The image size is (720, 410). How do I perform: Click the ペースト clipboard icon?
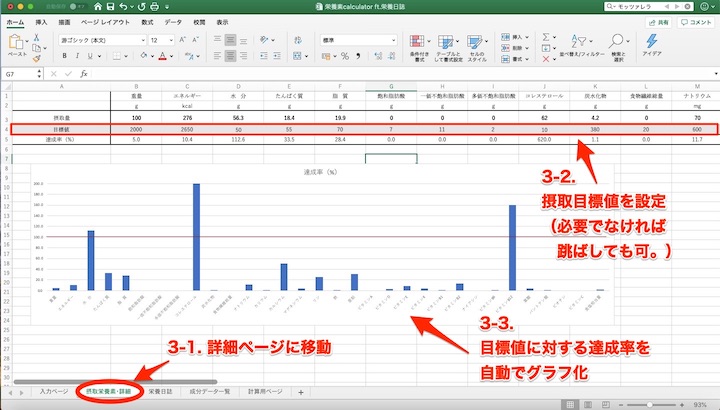pos(16,42)
